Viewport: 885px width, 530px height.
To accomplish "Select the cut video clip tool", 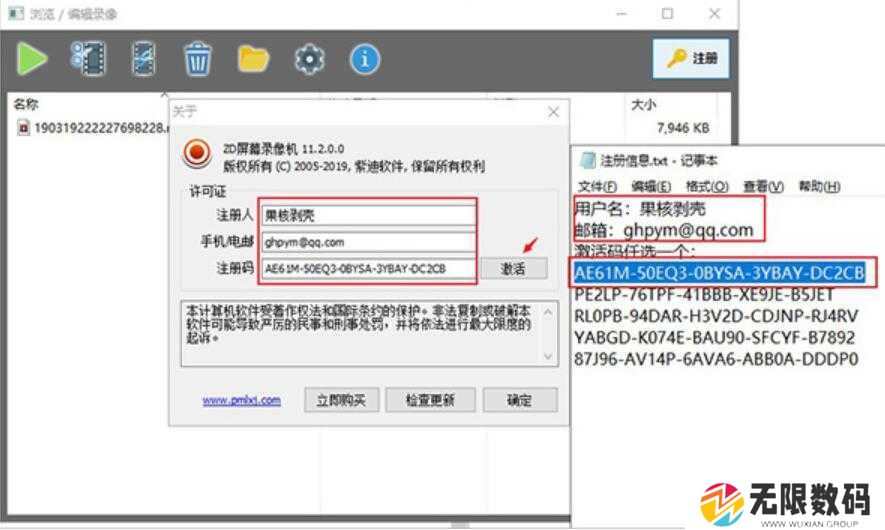I will pos(143,58).
